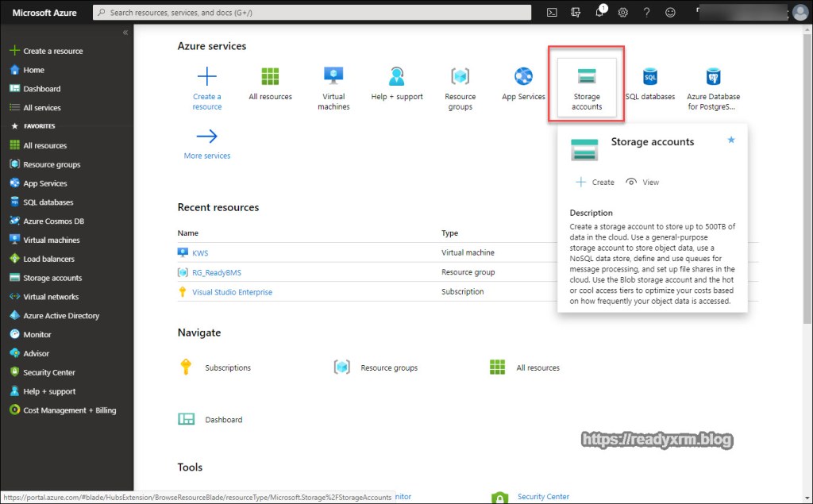This screenshot has width=813, height=504.
Task: Click View in the Storage accounts popup
Action: [643, 182]
